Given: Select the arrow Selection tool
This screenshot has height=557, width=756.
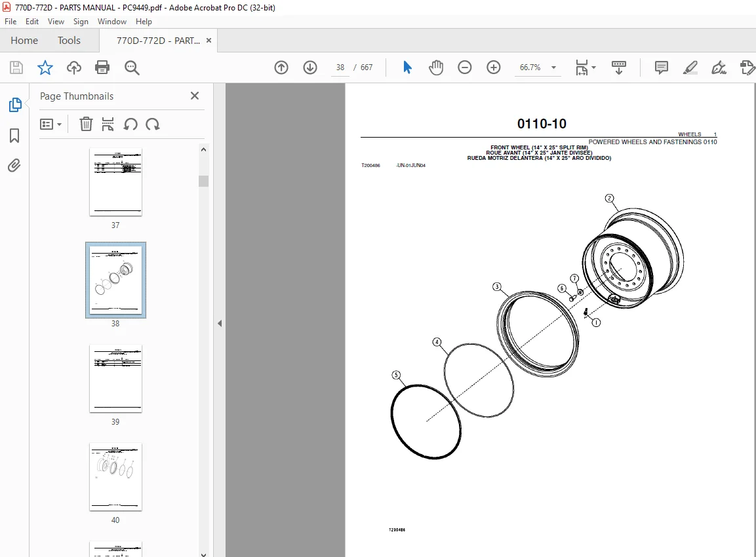Looking at the screenshot, I should point(407,67).
